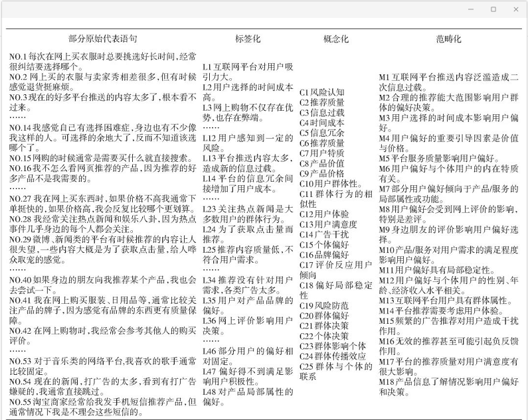Minimize the window

pyautogui.click(x=472, y=9)
